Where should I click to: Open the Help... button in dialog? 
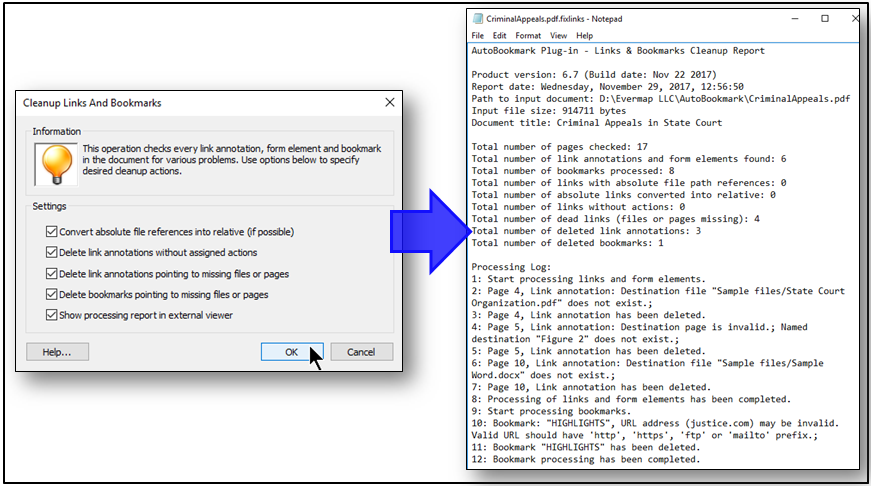[x=57, y=352]
